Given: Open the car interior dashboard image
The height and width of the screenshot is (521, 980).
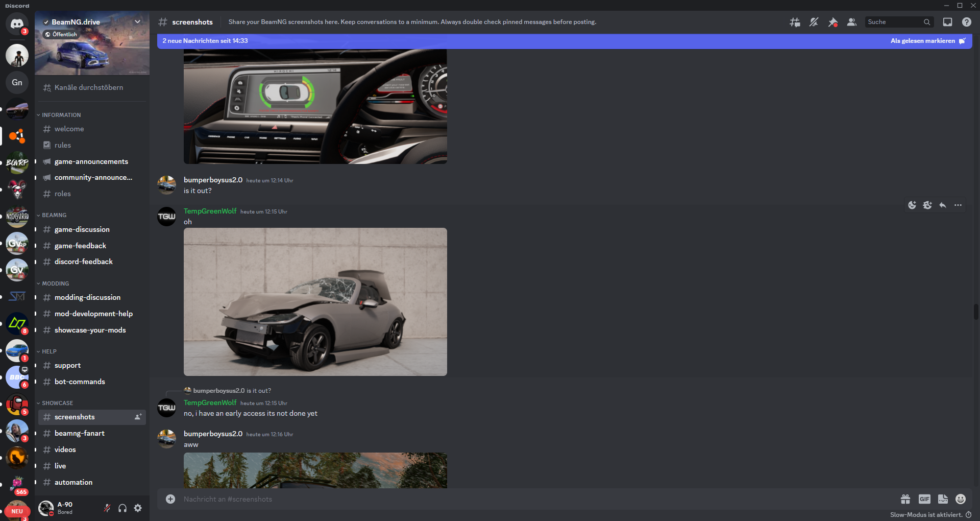Looking at the screenshot, I should point(315,106).
